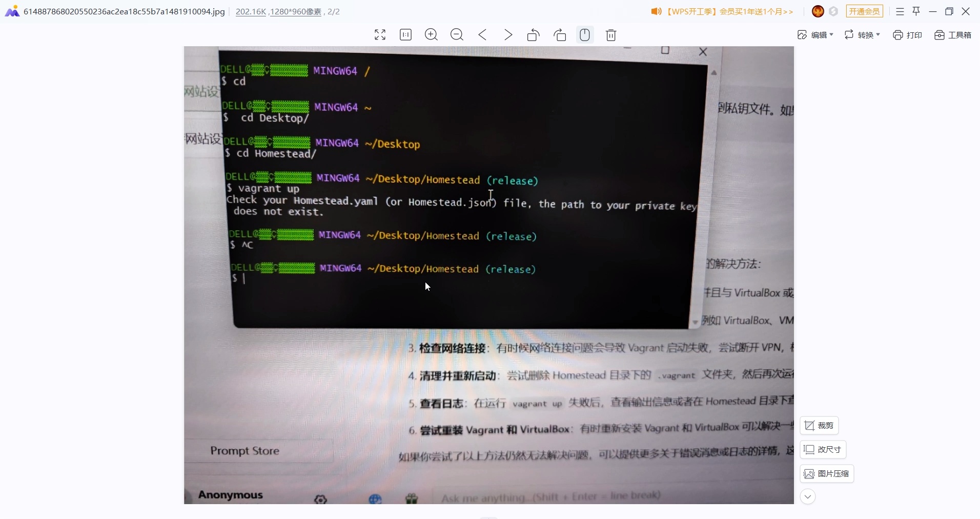Open the 转换 convert dropdown
This screenshot has width=980, height=519.
pyautogui.click(x=863, y=35)
